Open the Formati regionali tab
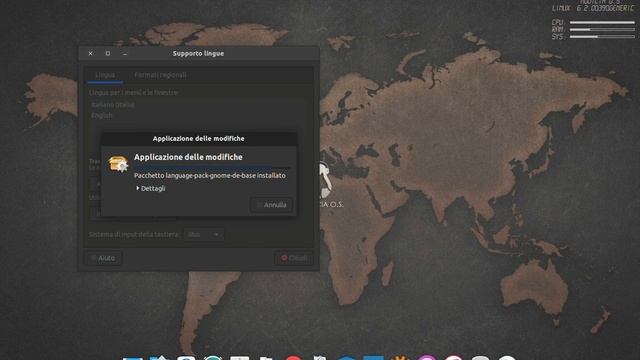Viewport: 640px width, 360px height. click(160, 75)
